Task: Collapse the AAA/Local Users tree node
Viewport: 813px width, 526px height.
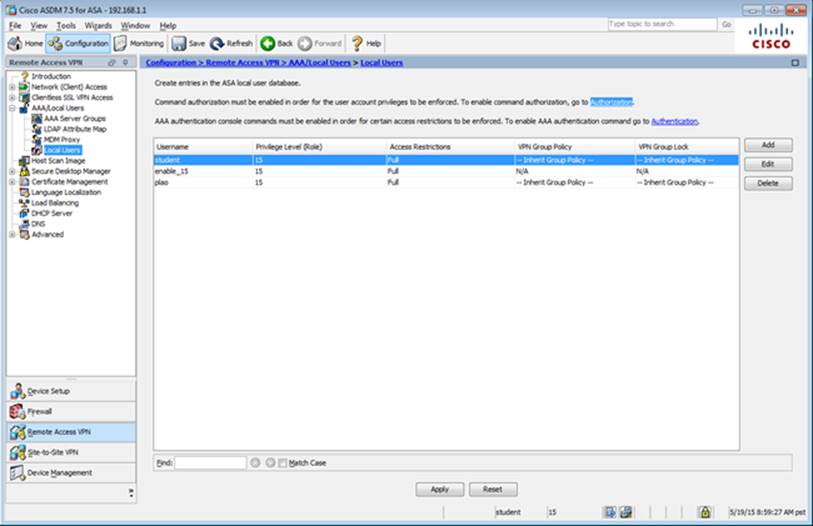Action: pyautogui.click(x=12, y=108)
